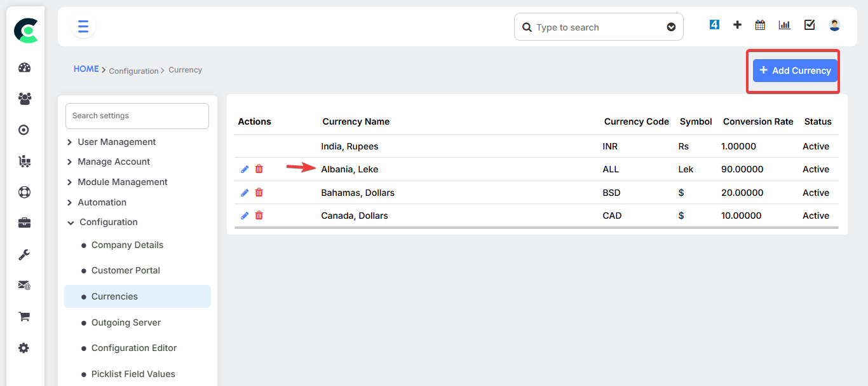Open the bar chart reports icon
This screenshot has height=386, width=868.
click(784, 24)
